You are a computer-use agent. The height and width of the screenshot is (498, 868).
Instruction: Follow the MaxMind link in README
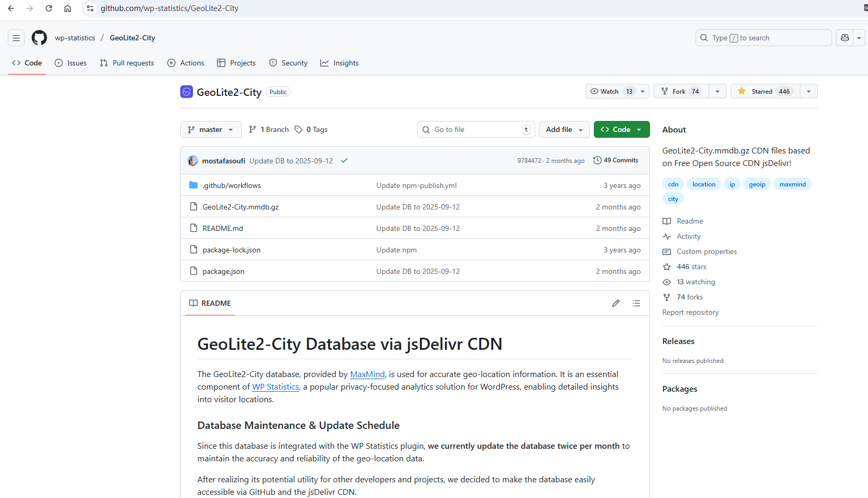click(367, 374)
